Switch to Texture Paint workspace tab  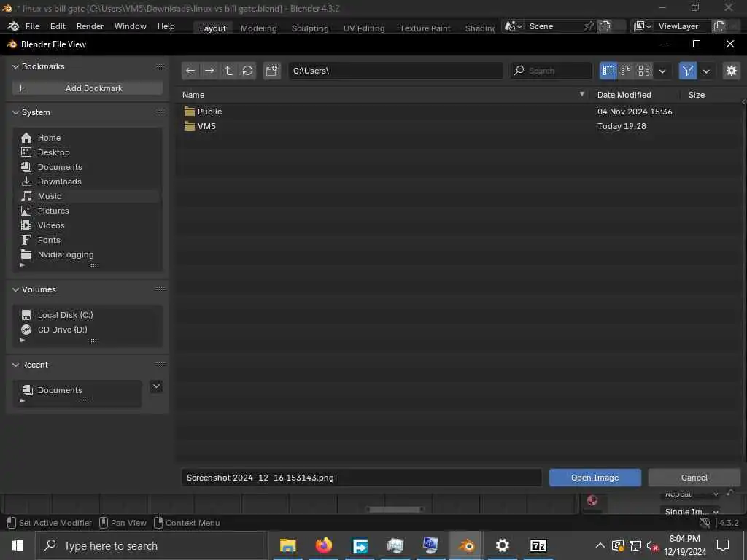click(x=425, y=28)
